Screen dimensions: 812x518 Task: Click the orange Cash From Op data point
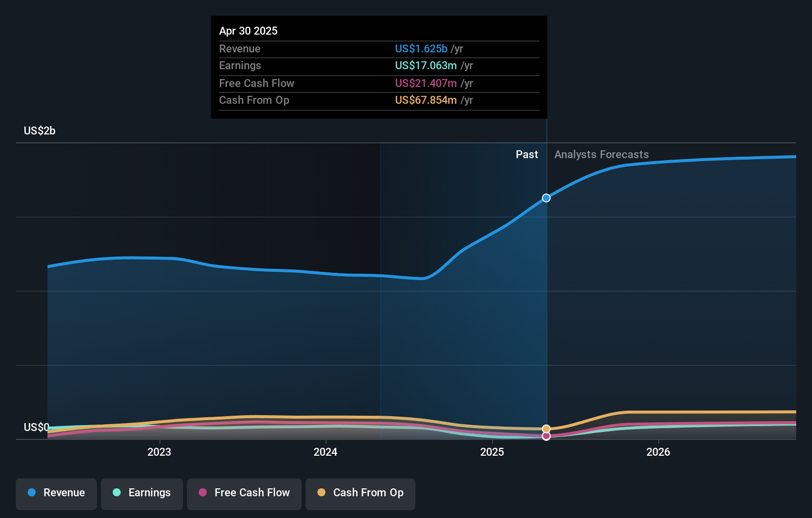click(546, 429)
